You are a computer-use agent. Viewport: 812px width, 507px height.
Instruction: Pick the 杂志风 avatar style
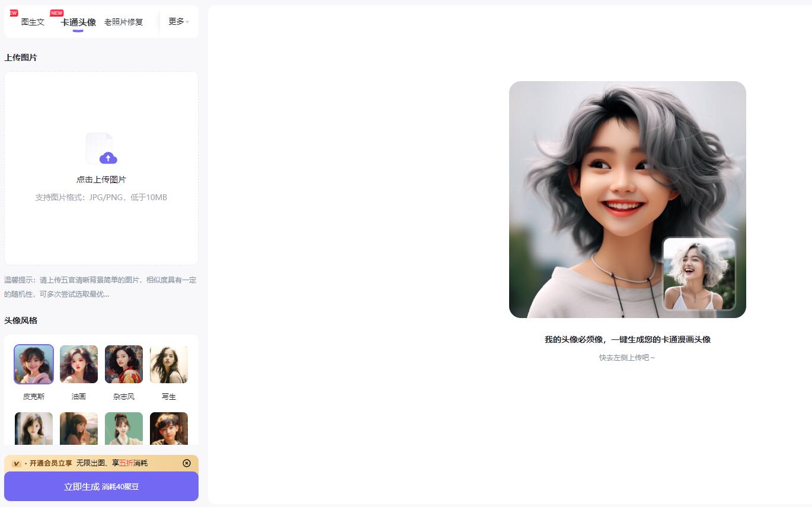point(124,364)
